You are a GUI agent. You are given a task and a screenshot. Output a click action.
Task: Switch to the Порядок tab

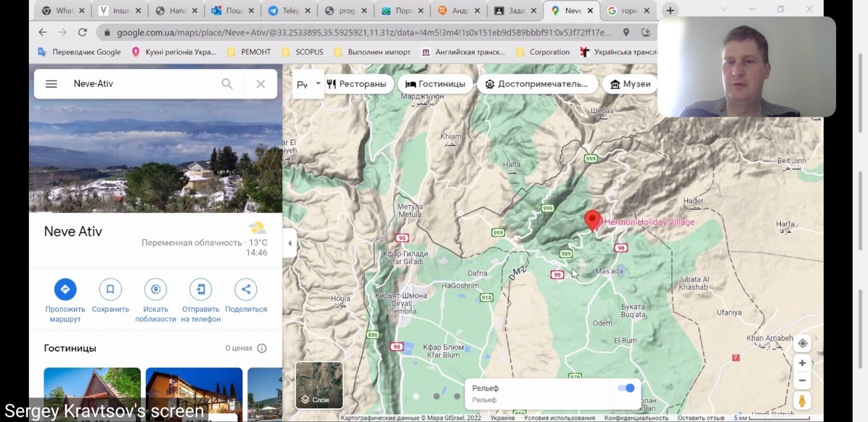(402, 11)
